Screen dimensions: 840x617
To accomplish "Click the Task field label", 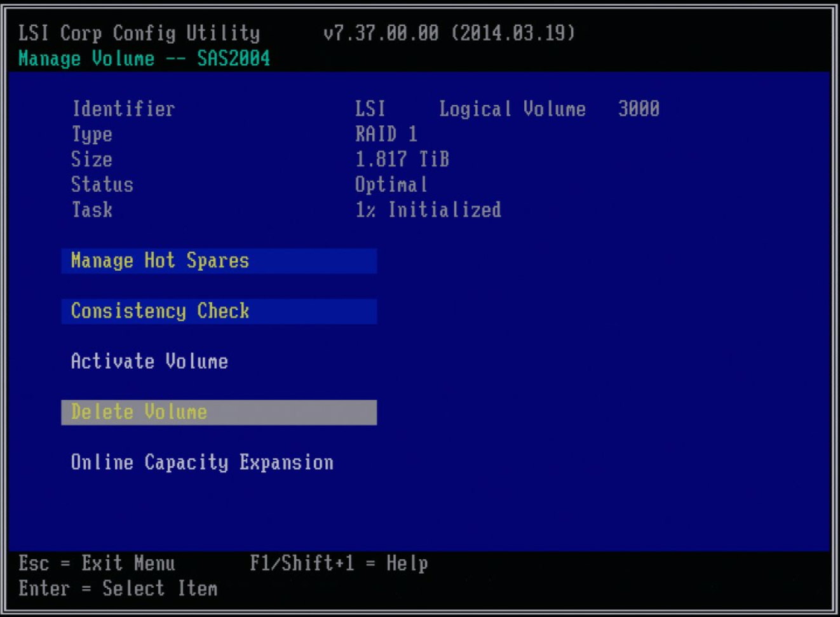I will (91, 210).
